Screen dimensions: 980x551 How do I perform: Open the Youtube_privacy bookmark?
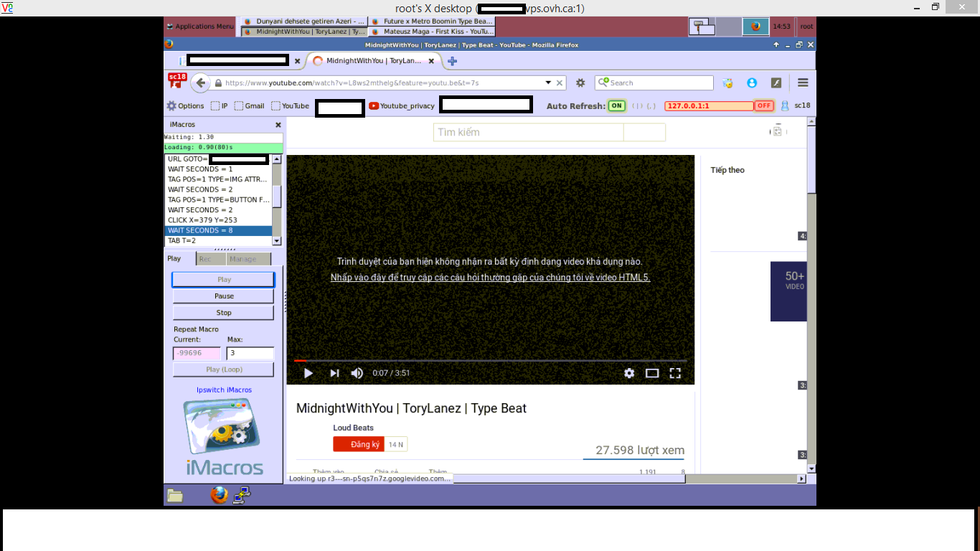pos(402,105)
